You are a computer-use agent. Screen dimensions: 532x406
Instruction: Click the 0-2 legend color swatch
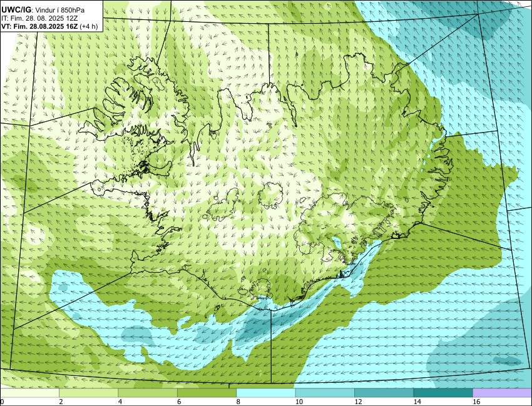click(30, 393)
